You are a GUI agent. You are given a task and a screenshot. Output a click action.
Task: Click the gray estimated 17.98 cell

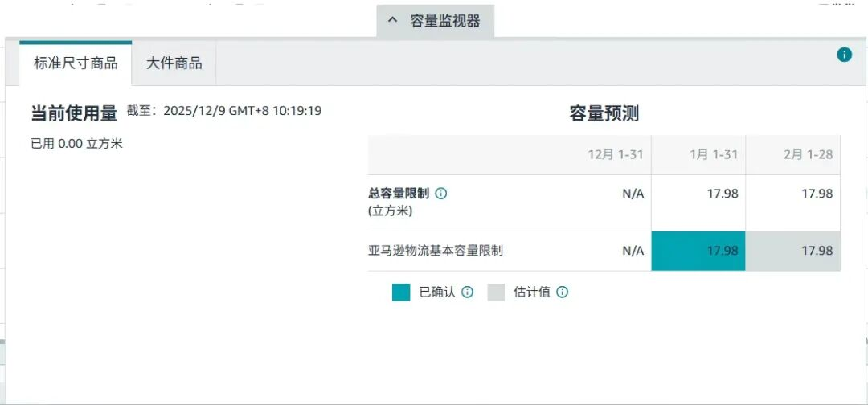793,251
